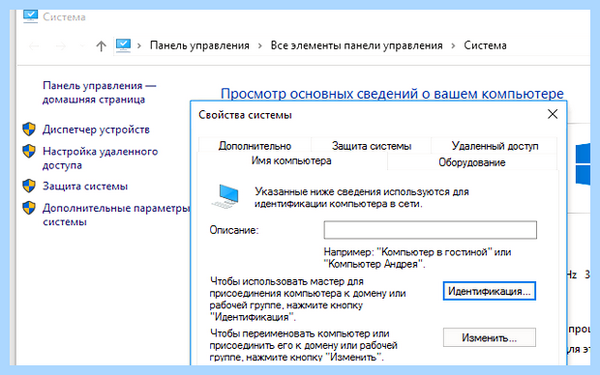Click the computer icon in the dialog

coord(226,197)
